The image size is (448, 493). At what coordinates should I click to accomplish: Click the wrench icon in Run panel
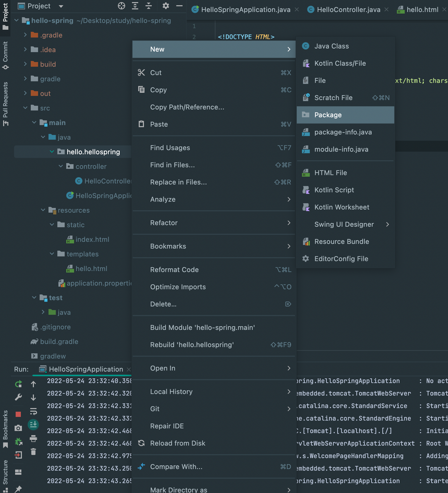point(19,397)
